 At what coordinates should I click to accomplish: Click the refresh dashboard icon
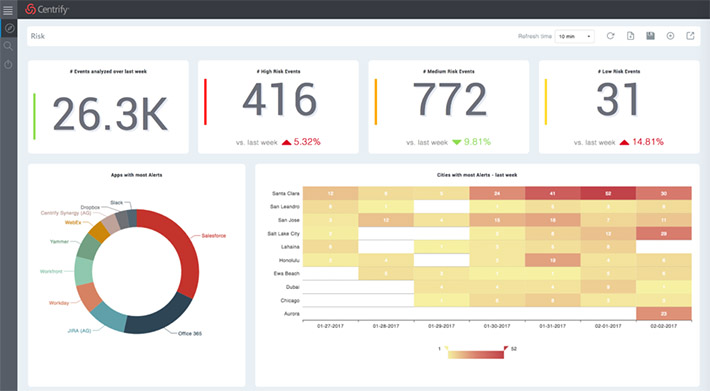(x=610, y=36)
